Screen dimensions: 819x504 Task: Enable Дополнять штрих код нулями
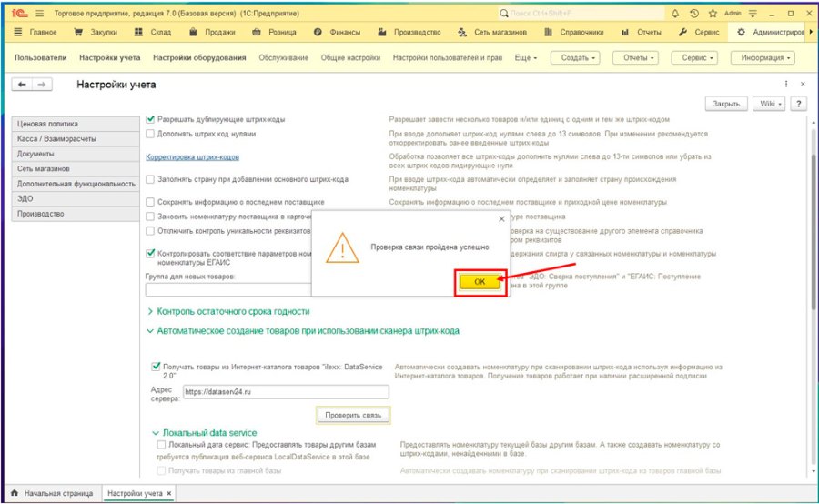coord(150,134)
